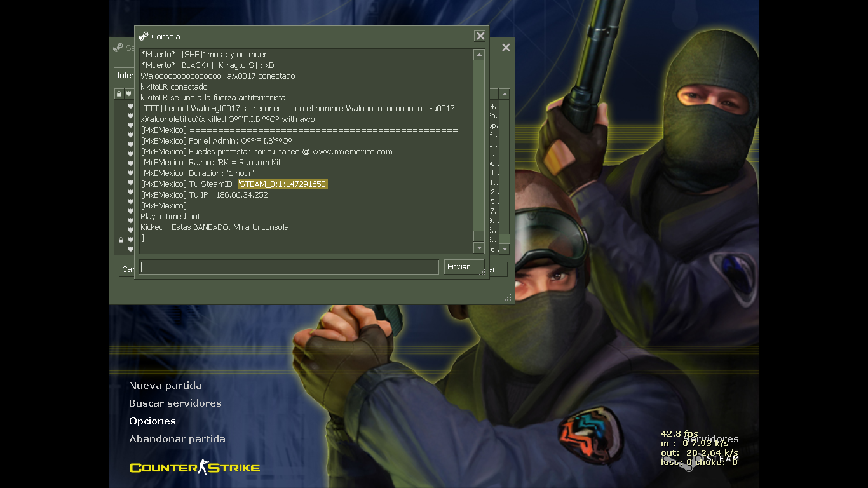The image size is (868, 488).
Task: Click the www.mxemexico.com protest line
Action: click(266, 151)
